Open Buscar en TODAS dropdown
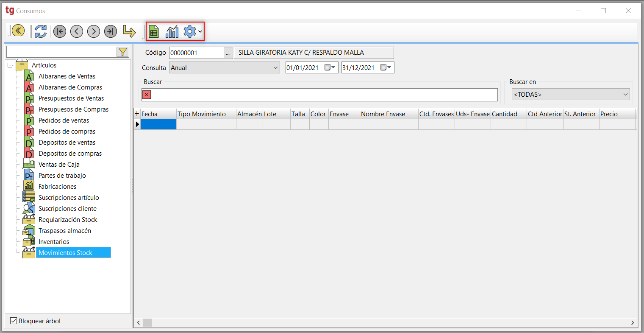The height and width of the screenshot is (333, 644). tap(571, 95)
